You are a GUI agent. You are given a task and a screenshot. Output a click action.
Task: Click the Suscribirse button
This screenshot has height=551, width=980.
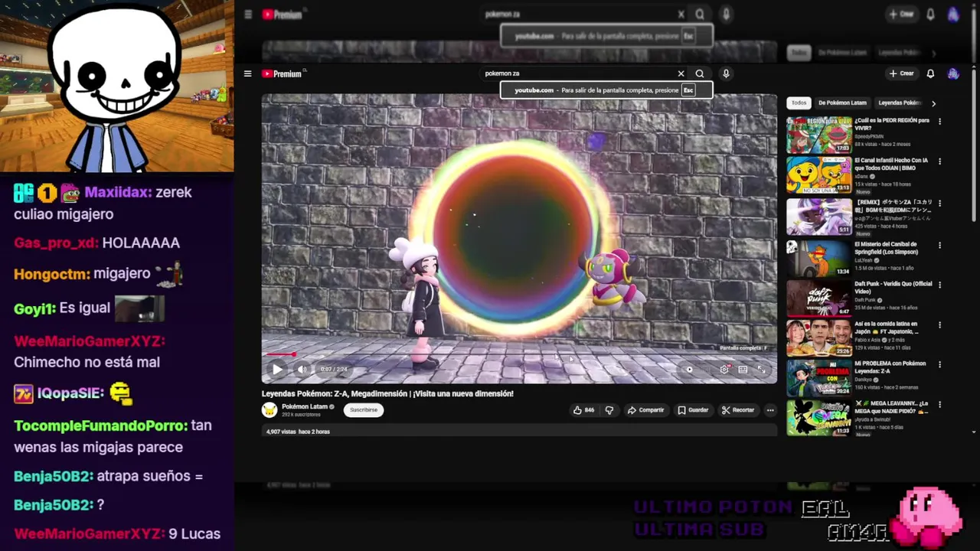364,410
